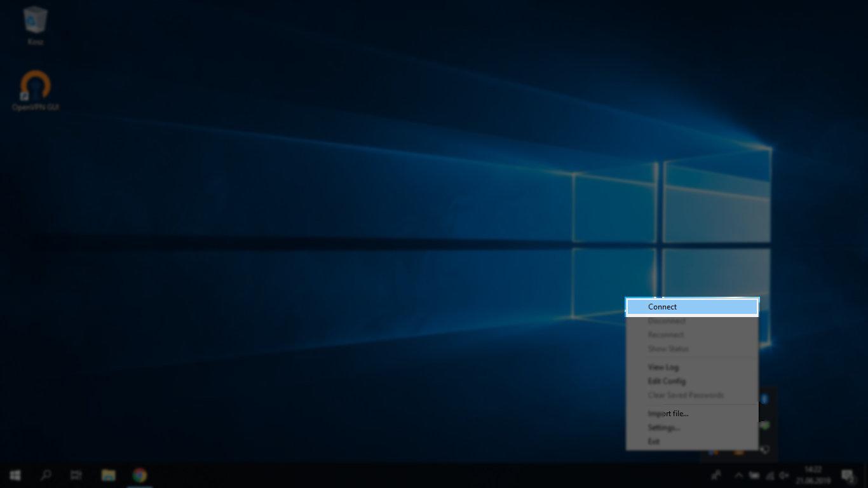The image size is (868, 488).
Task: Select Import file from the OpenVPN menu
Action: pyautogui.click(x=668, y=414)
